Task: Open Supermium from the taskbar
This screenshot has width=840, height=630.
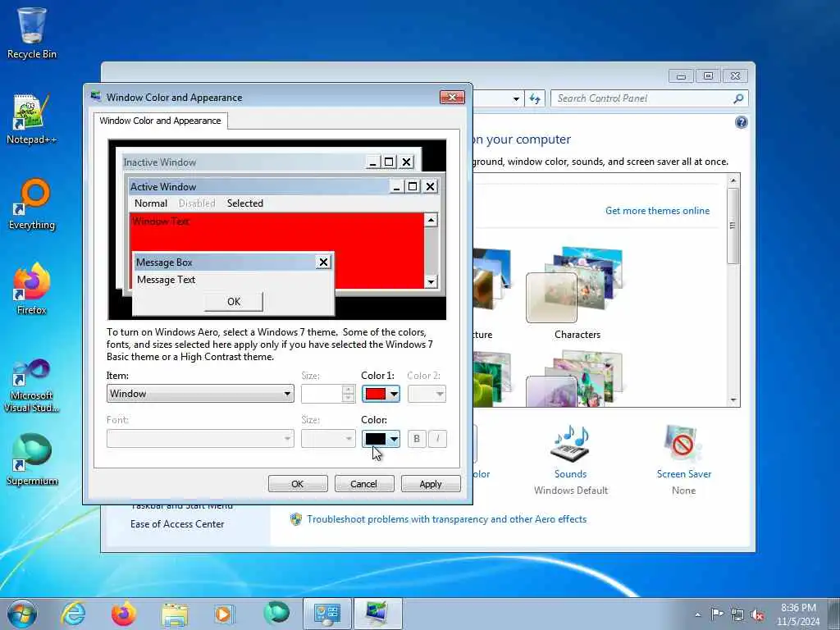Action: click(x=276, y=613)
